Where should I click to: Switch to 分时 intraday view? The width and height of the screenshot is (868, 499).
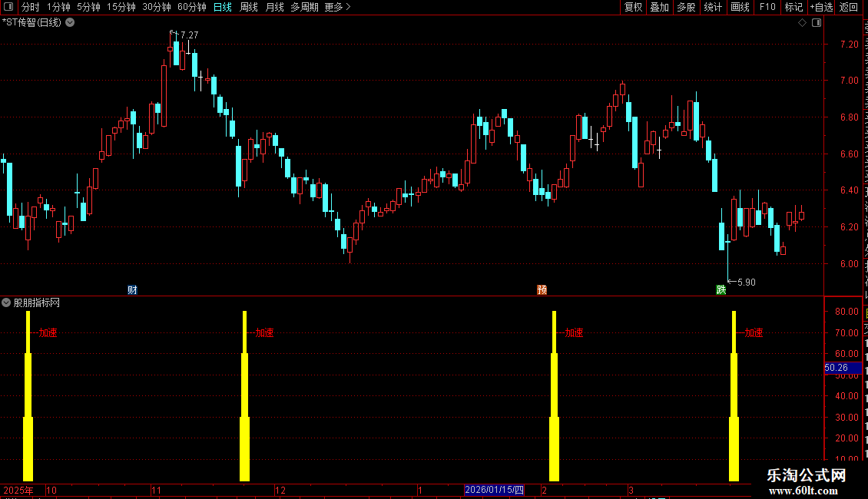coord(31,7)
